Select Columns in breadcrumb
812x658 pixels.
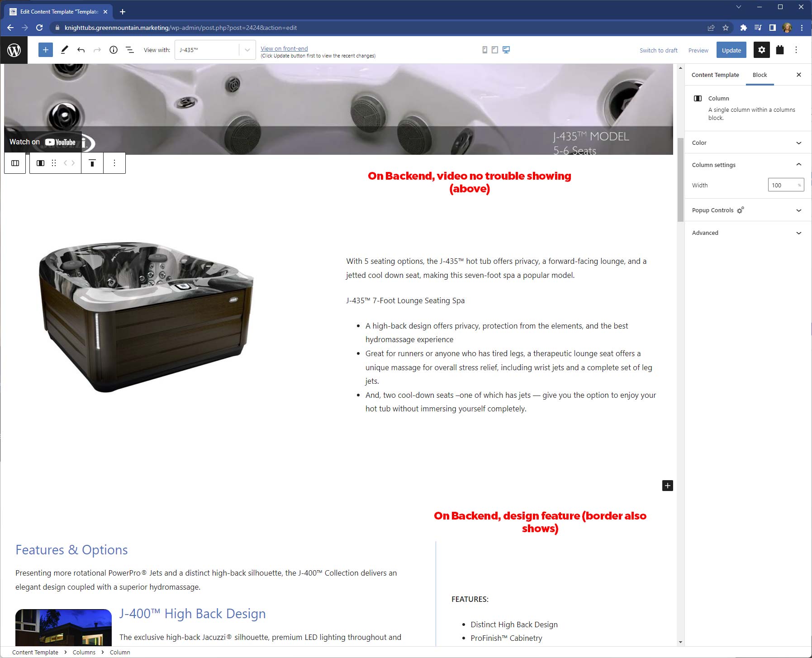click(84, 652)
